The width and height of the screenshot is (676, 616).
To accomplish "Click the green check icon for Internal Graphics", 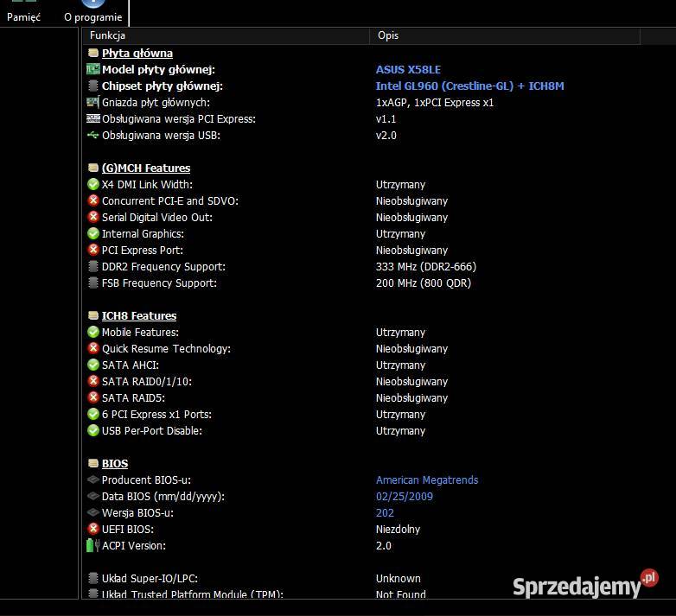I will [x=93, y=233].
